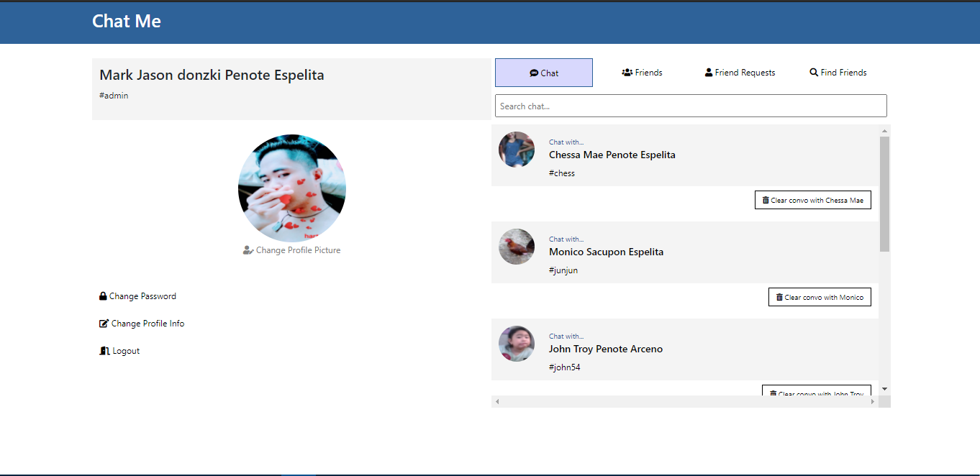Open chat with Chessa Mae Penote Espelita
The height and width of the screenshot is (476, 980).
point(612,155)
